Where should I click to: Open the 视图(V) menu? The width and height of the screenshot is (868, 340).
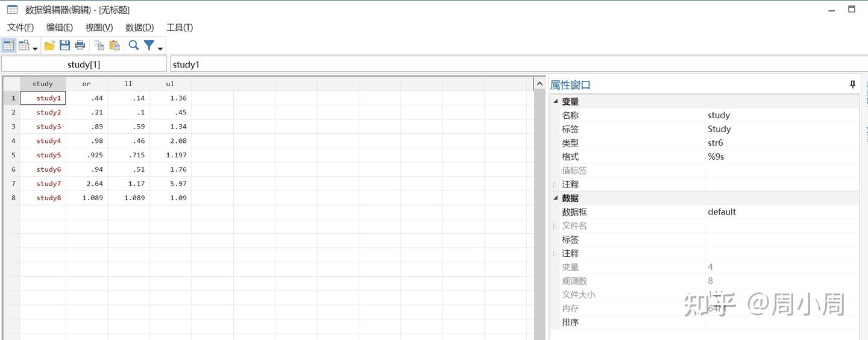pos(99,27)
